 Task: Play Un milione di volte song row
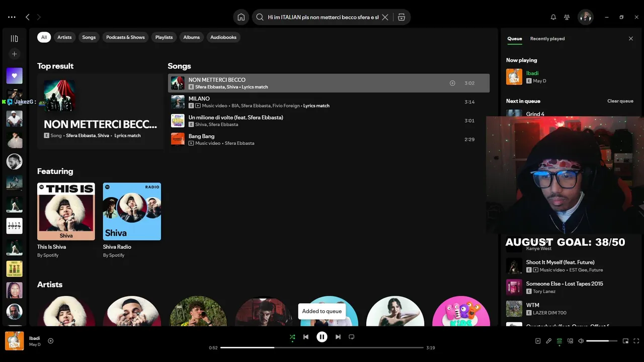click(329, 121)
